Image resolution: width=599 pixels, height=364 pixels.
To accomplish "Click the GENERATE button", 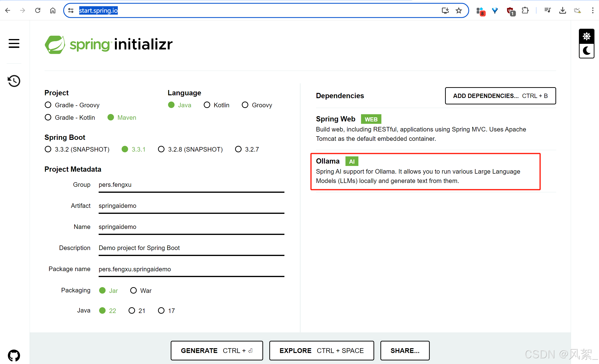I will point(217,351).
